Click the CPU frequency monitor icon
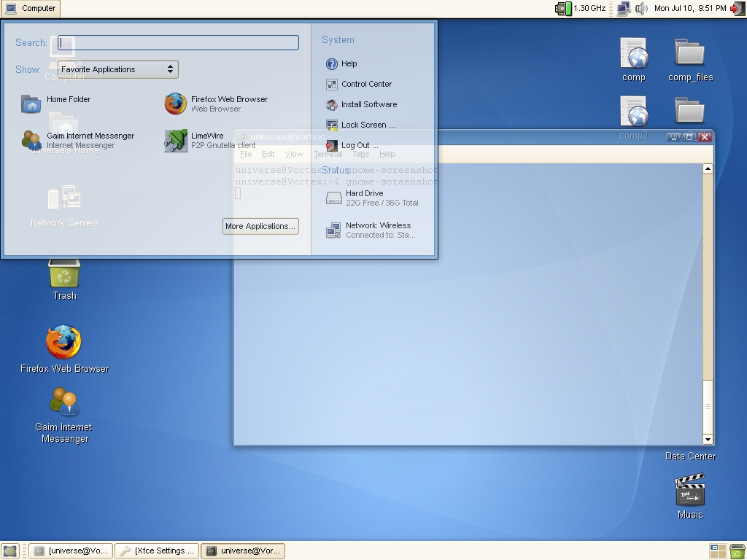Image resolution: width=747 pixels, height=560 pixels. pyautogui.click(x=564, y=8)
